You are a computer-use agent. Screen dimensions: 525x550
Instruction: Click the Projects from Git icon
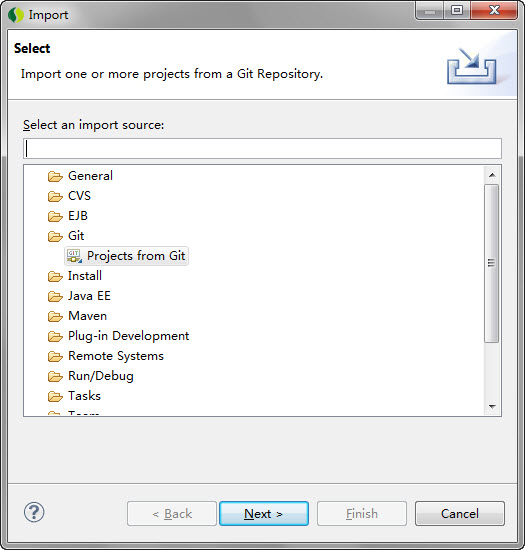tap(74, 256)
